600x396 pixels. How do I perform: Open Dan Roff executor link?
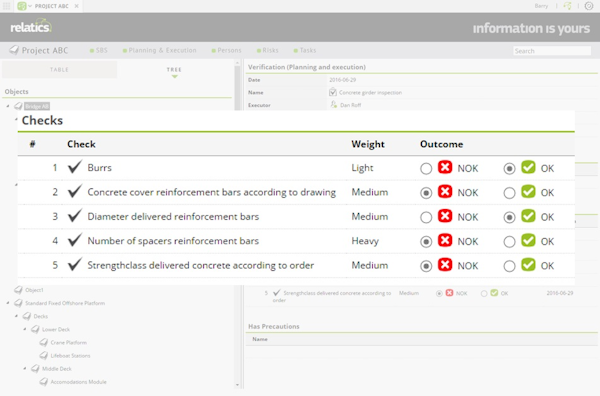click(351, 105)
